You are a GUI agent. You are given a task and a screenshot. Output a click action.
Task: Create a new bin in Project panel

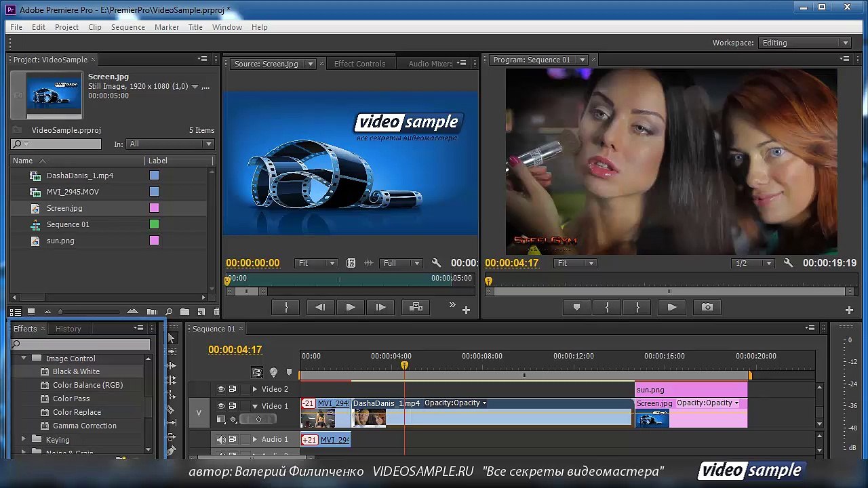(184, 312)
